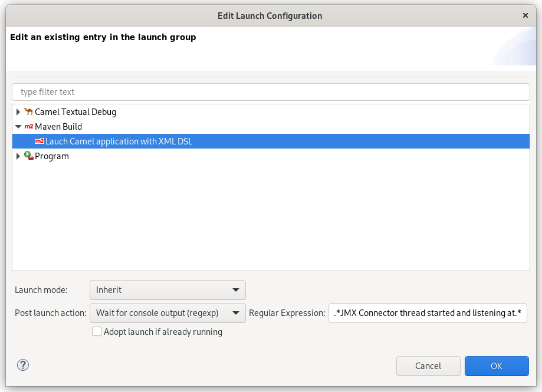Select the Camel Textual Debug entry

coord(75,111)
